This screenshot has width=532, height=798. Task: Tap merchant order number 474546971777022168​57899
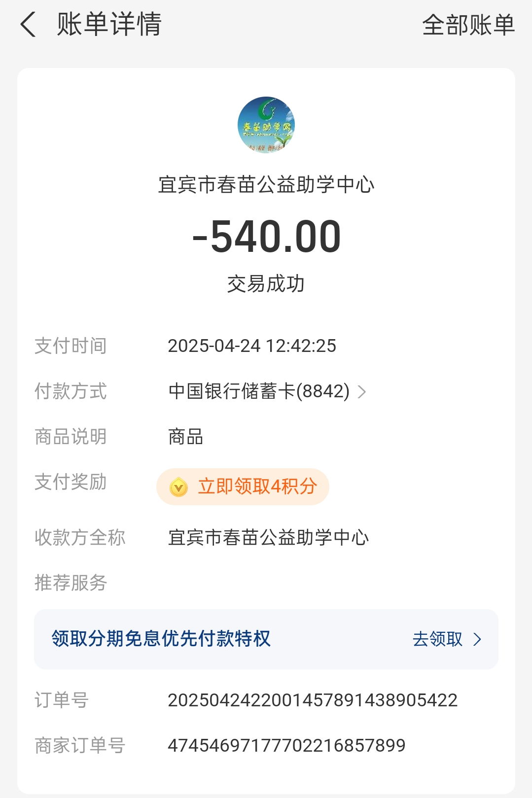pos(286,746)
